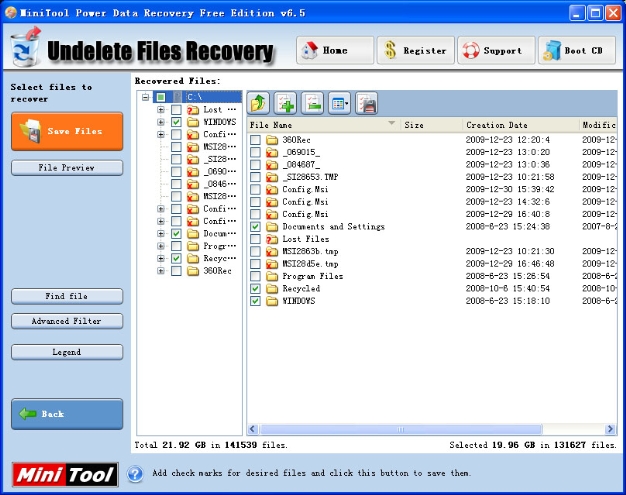626x495 pixels.
Task: Minimize the MiniTool window
Action: (x=576, y=13)
